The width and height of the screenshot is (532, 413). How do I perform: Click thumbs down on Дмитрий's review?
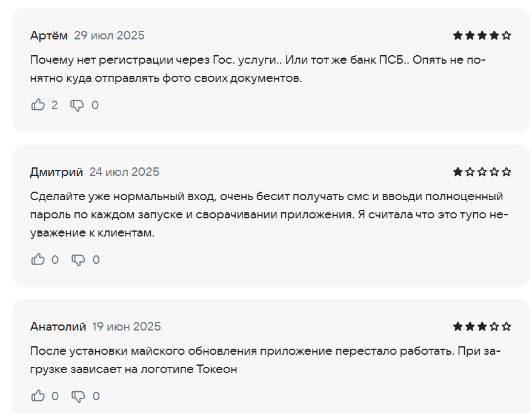(78, 260)
